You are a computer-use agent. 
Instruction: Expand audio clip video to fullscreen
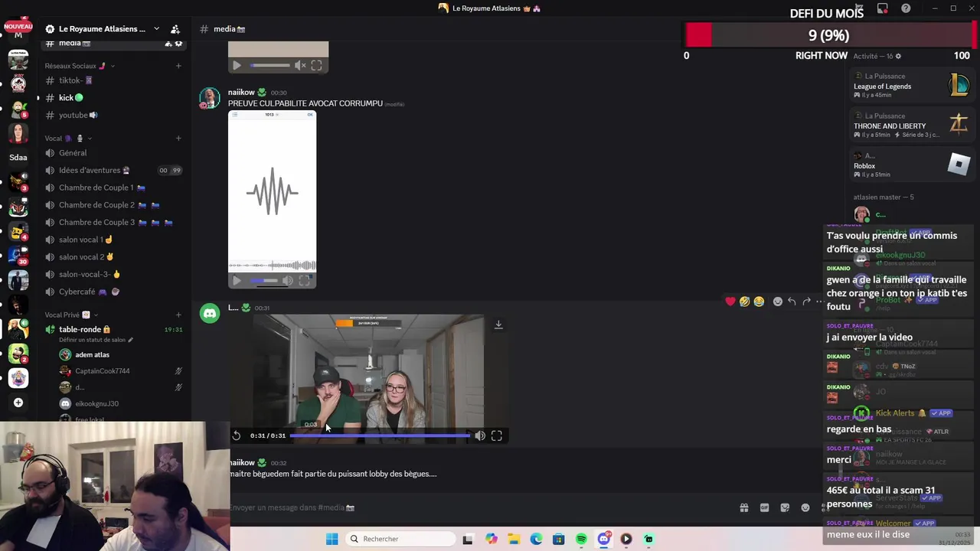[304, 281]
